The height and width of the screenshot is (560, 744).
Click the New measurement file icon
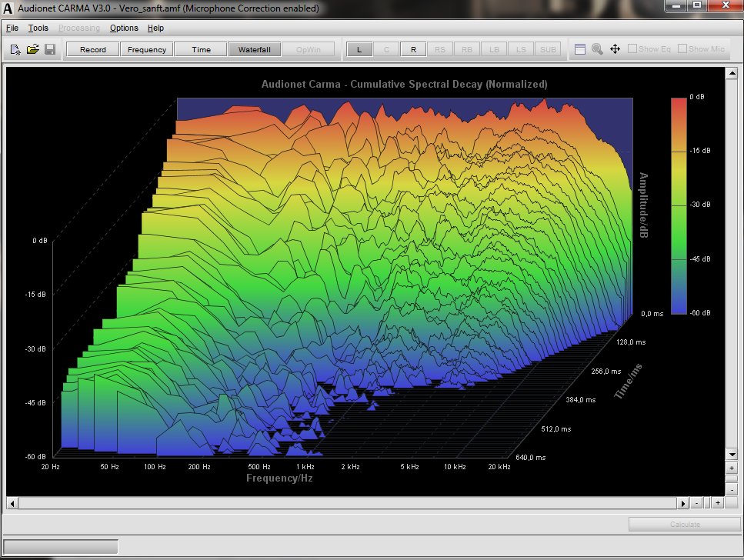15,49
